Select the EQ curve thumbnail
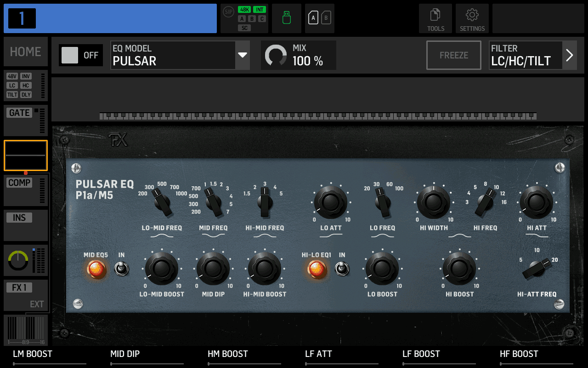This screenshot has height=368, width=588. tap(26, 155)
